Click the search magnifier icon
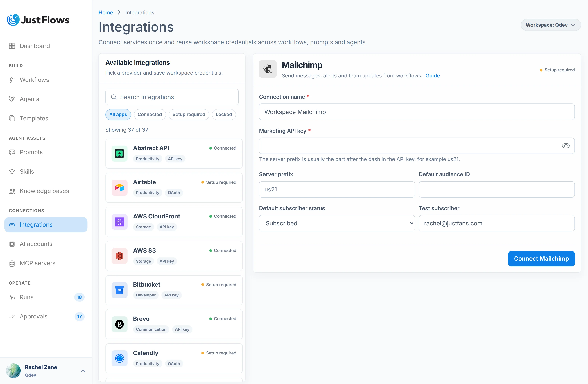588x384 pixels. [x=114, y=97]
